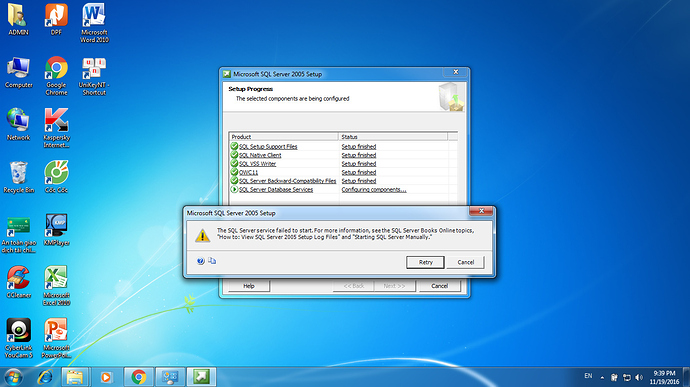Open the ADMIN folder on desktop
This screenshot has width=690, height=387.
(x=18, y=19)
